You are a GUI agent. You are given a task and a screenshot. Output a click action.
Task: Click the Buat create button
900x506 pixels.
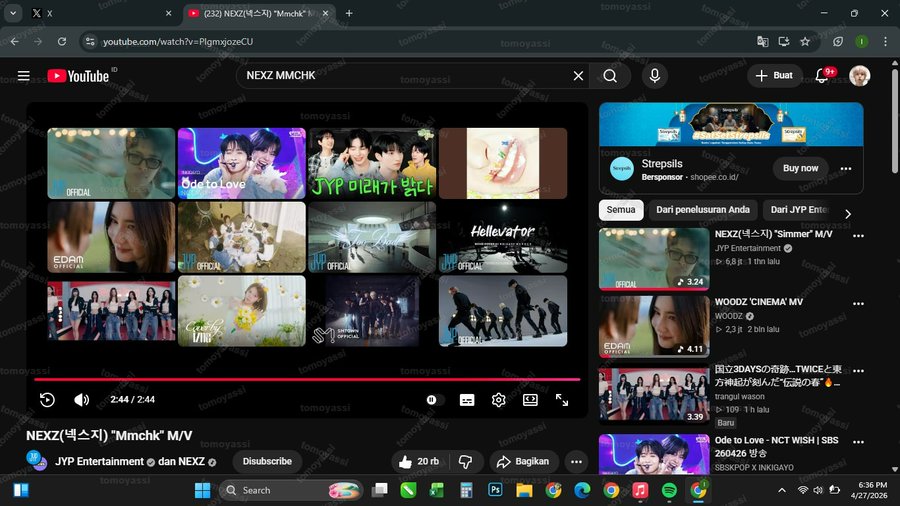point(774,76)
